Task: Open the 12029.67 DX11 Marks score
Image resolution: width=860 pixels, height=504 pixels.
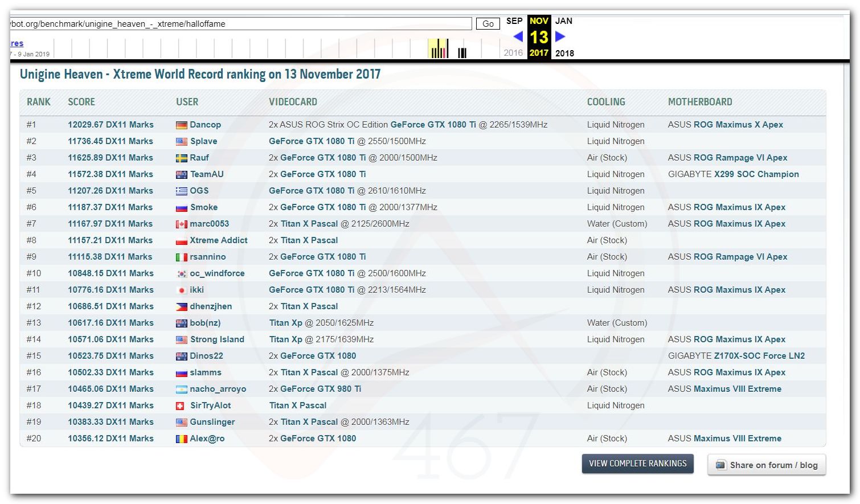Action: coord(110,125)
